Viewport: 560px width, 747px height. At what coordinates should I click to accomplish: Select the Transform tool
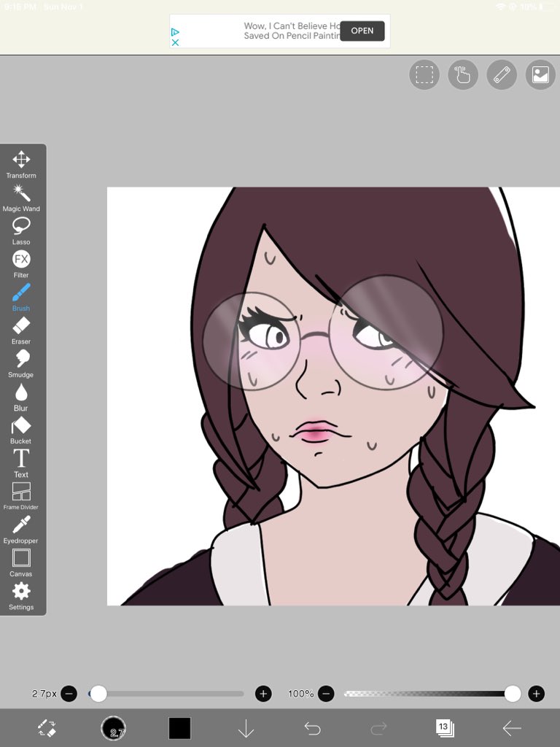pyautogui.click(x=21, y=164)
